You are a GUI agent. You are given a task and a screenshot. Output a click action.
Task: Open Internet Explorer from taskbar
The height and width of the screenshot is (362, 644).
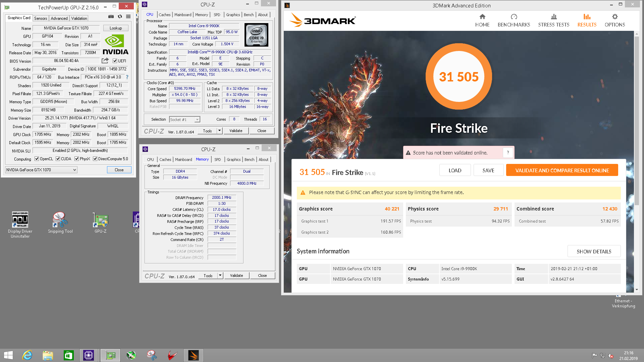click(27, 355)
